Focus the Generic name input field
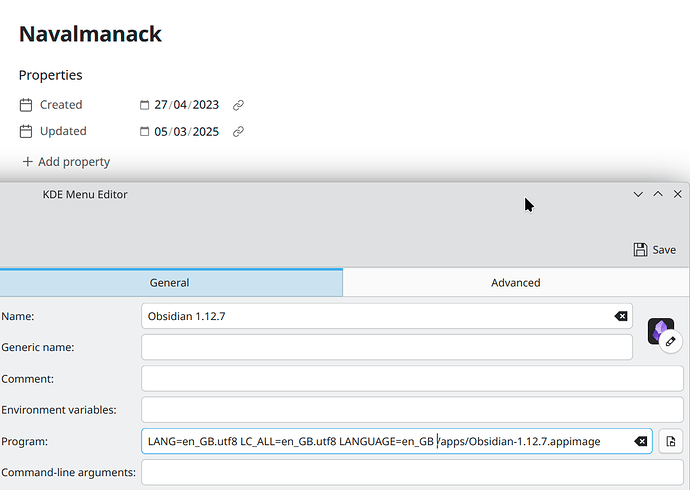 point(387,347)
